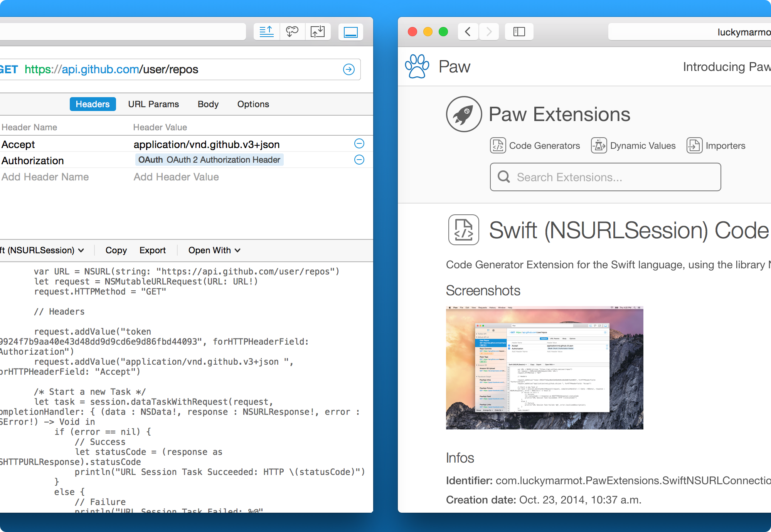Toggle the browser sidebar icon
Screen dimensions: 771x532
coord(519,32)
